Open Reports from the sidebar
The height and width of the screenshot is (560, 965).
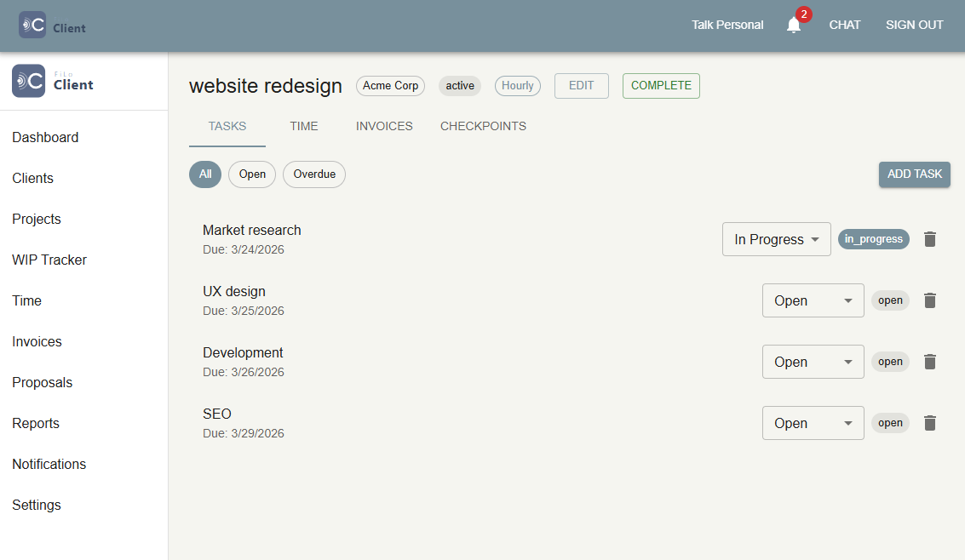click(x=36, y=423)
